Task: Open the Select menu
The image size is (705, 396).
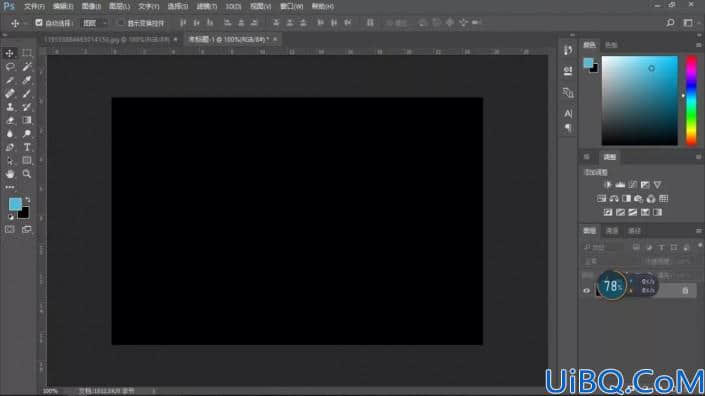Action: [178, 6]
